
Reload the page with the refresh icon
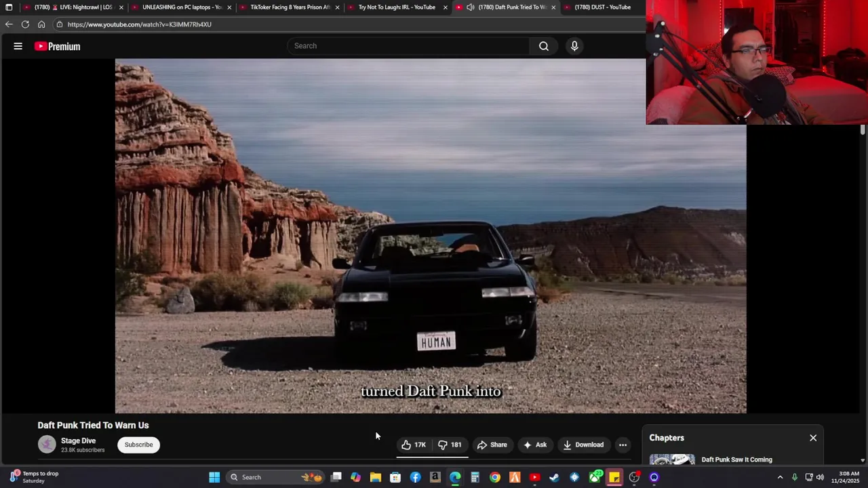25,24
